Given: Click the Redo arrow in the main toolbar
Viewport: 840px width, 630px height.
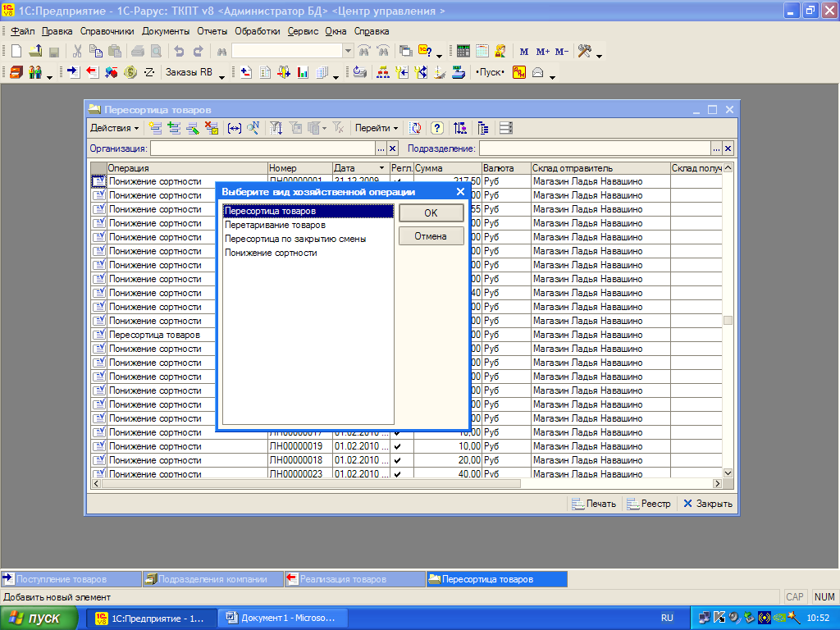Looking at the screenshot, I should coord(199,52).
